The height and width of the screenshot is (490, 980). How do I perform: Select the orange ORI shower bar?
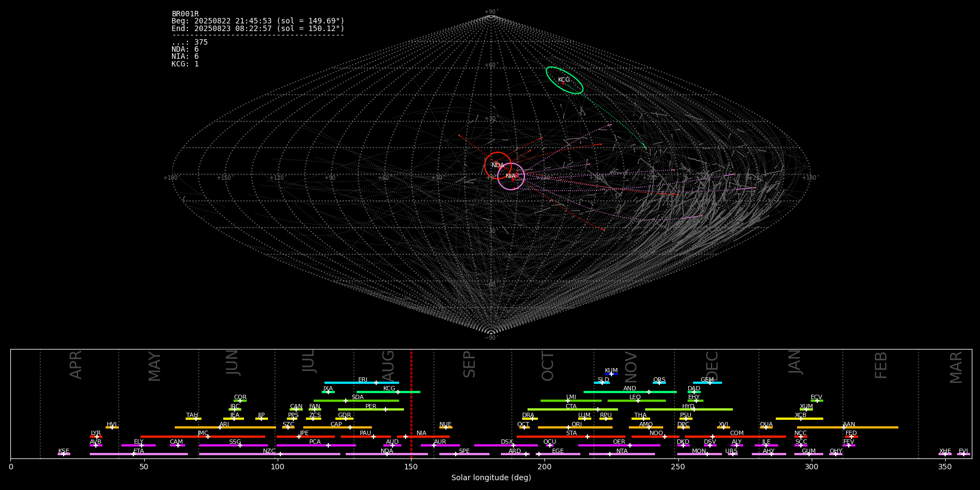[x=575, y=427]
